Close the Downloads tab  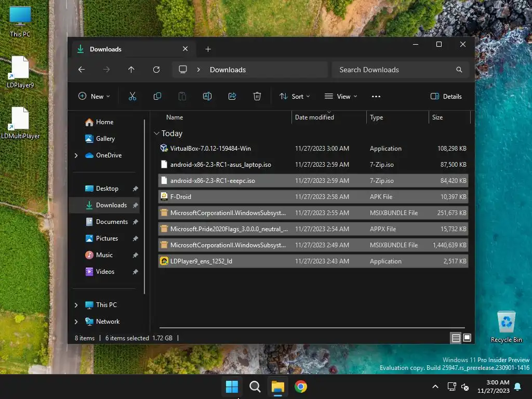(185, 49)
